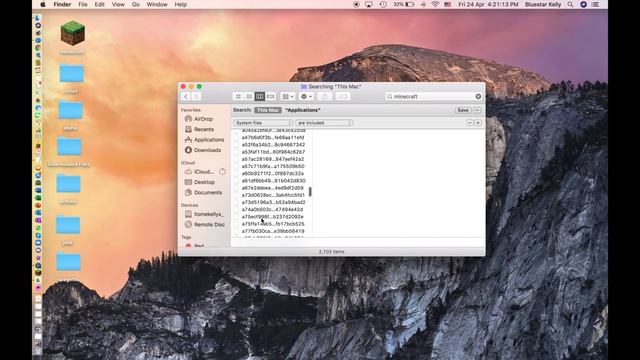
Task: Click the input source flag icon
Action: pyautogui.click(x=448, y=4)
